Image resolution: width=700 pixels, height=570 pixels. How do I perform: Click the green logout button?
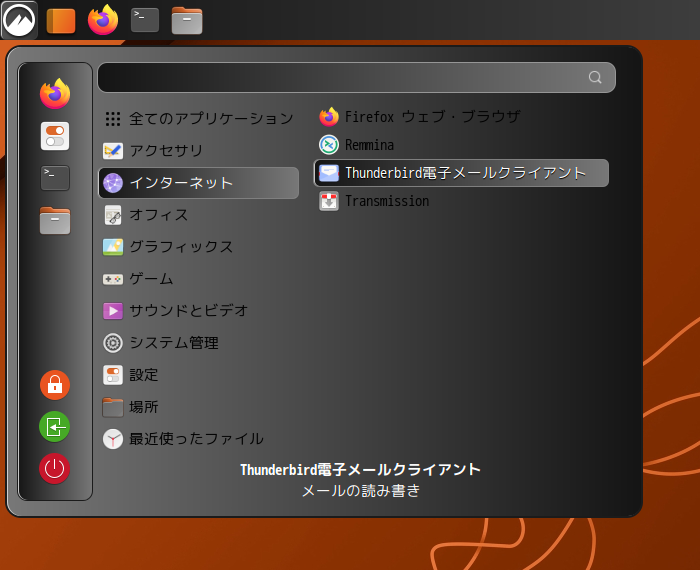[55, 427]
